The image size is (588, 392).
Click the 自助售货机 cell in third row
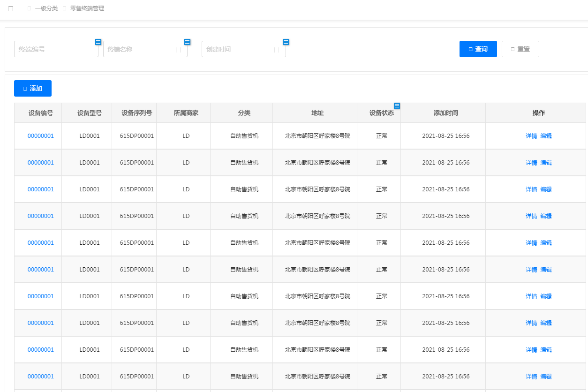tap(244, 189)
